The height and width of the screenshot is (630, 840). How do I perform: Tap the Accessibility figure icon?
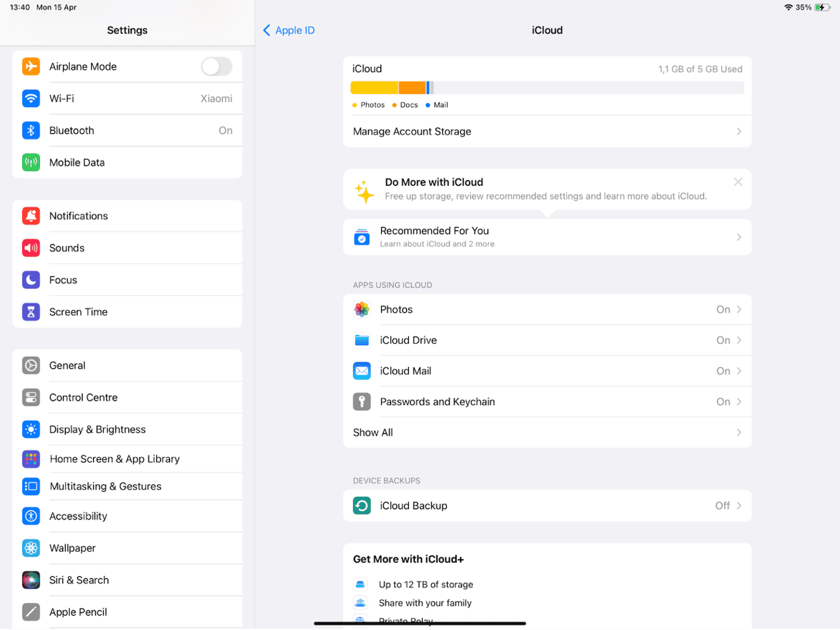pyautogui.click(x=31, y=516)
